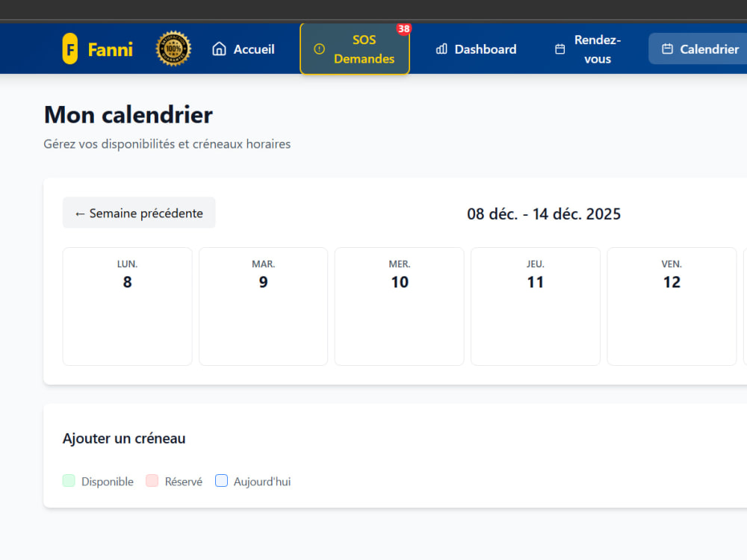Click the Aujourd'hui legend label
The height and width of the screenshot is (560, 747).
262,482
